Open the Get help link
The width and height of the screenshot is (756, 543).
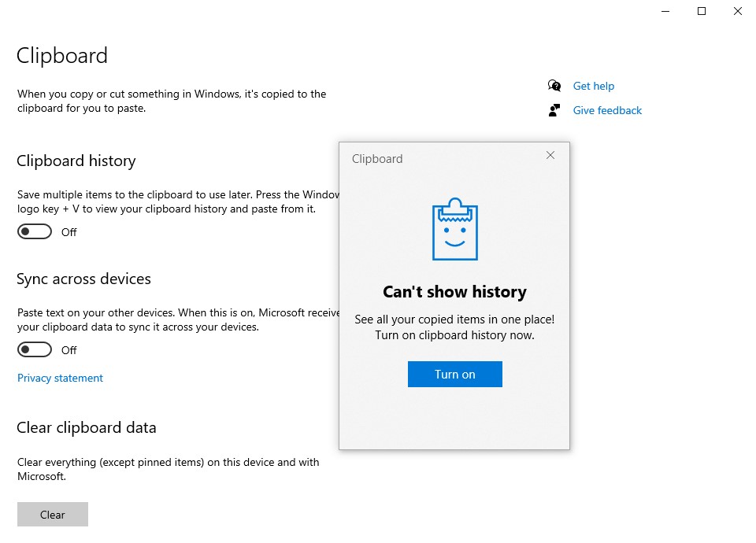point(594,86)
